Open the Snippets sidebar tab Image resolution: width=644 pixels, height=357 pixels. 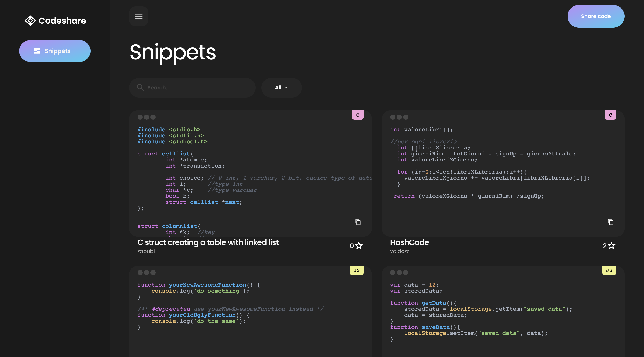[x=55, y=51]
